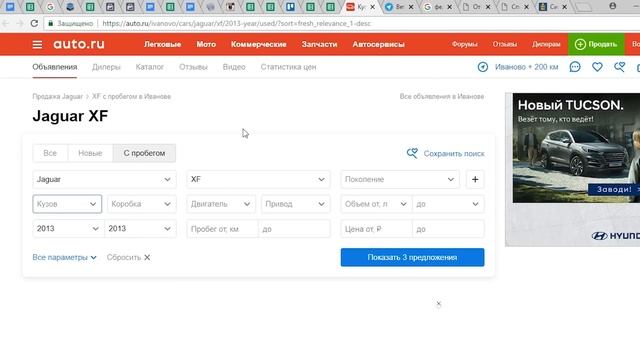Open the Форумы link
The width and height of the screenshot is (640, 360).
464,44
